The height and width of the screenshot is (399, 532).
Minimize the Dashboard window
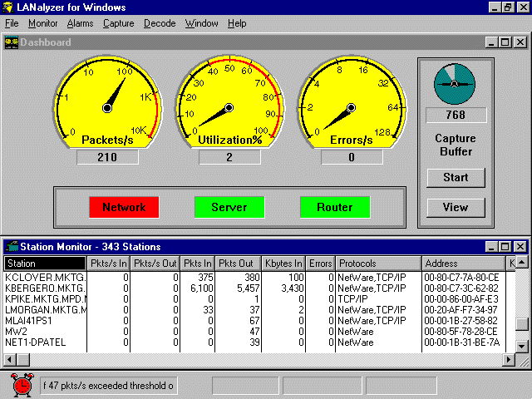tap(491, 42)
